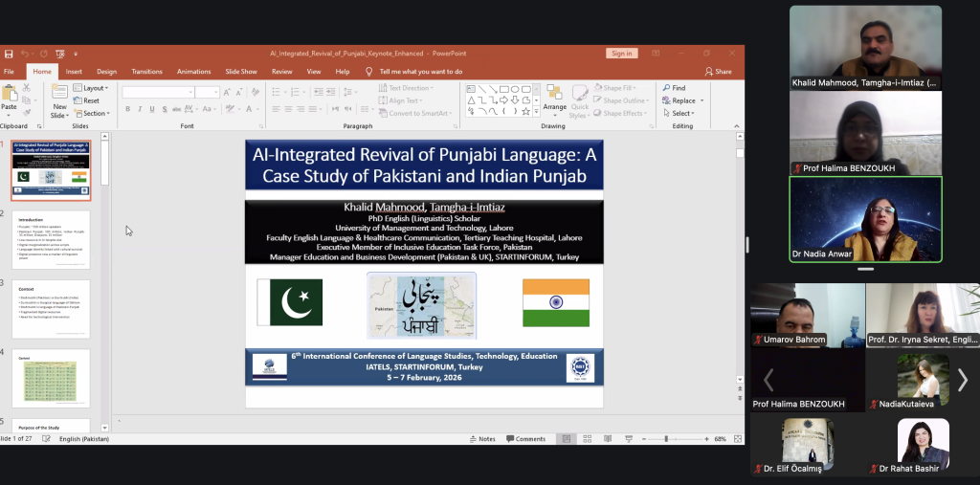
Task: Expand the shapes gallery with the More arrow
Action: pyautogui.click(x=536, y=111)
